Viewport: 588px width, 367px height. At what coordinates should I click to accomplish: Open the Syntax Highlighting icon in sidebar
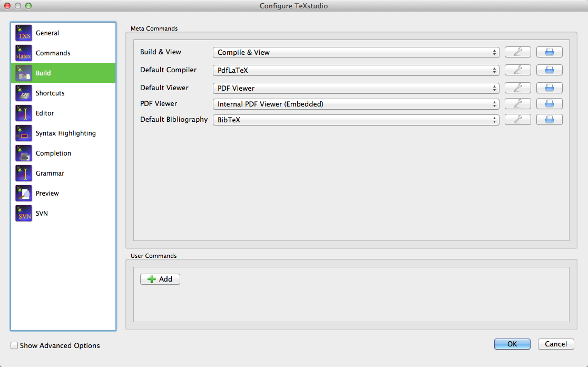coord(24,133)
